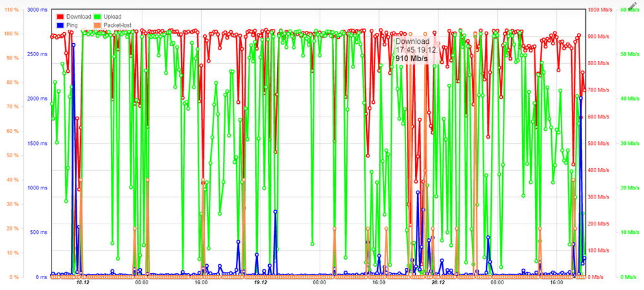Click the Upload legend label
This screenshot has width=644, height=290.
coord(113,17)
